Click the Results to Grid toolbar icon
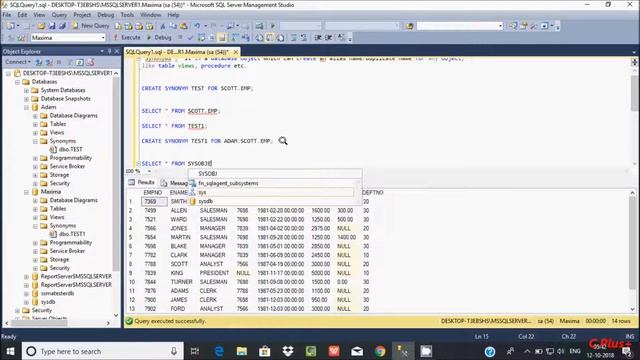 pos(270,38)
